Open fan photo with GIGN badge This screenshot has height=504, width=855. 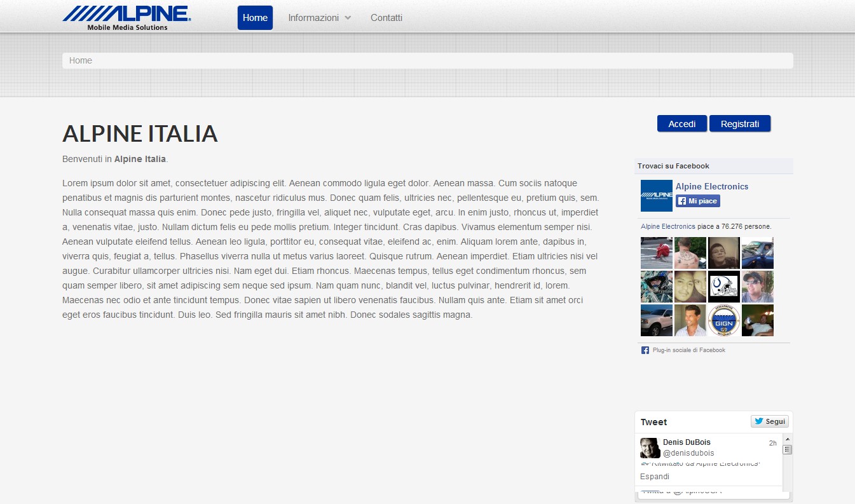(724, 320)
